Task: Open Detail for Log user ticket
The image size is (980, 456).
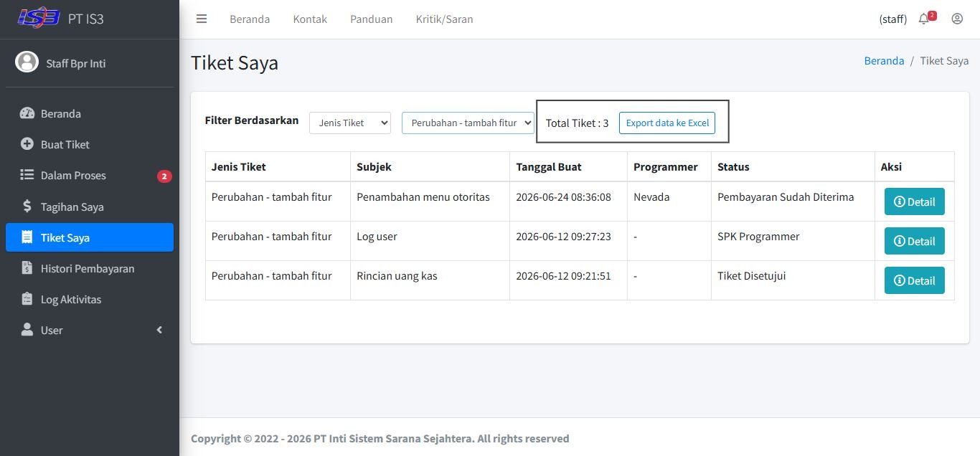Action: tap(915, 241)
